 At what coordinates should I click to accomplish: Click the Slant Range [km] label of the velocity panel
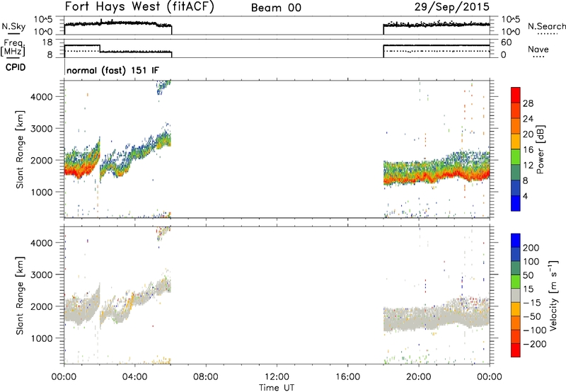(20, 296)
